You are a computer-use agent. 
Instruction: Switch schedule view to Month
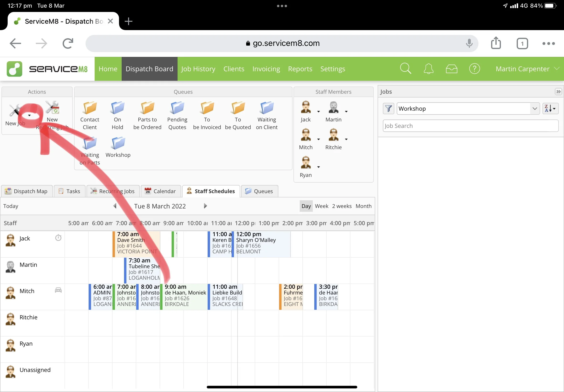[x=363, y=206]
